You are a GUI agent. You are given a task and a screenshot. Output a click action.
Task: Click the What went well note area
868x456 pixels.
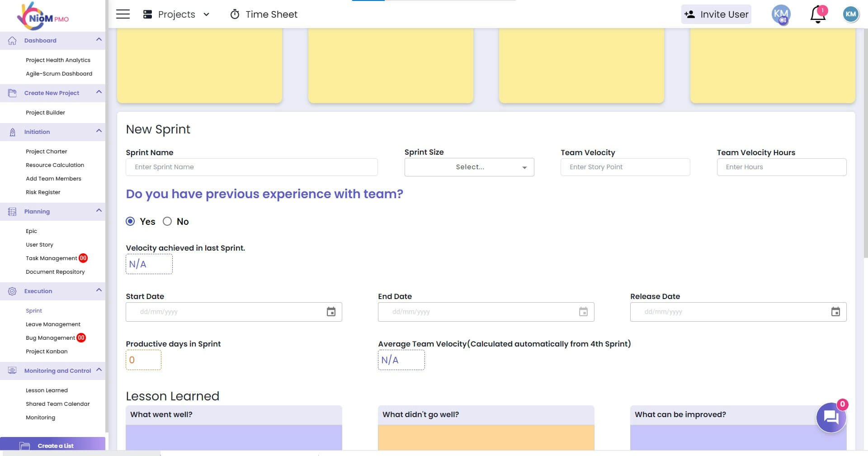[x=234, y=437]
